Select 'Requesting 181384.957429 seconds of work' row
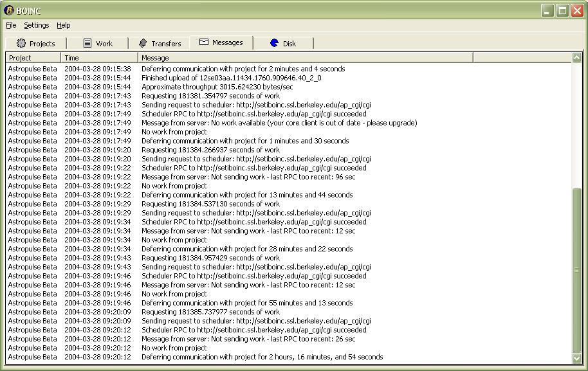588x371 pixels. (x=210, y=258)
